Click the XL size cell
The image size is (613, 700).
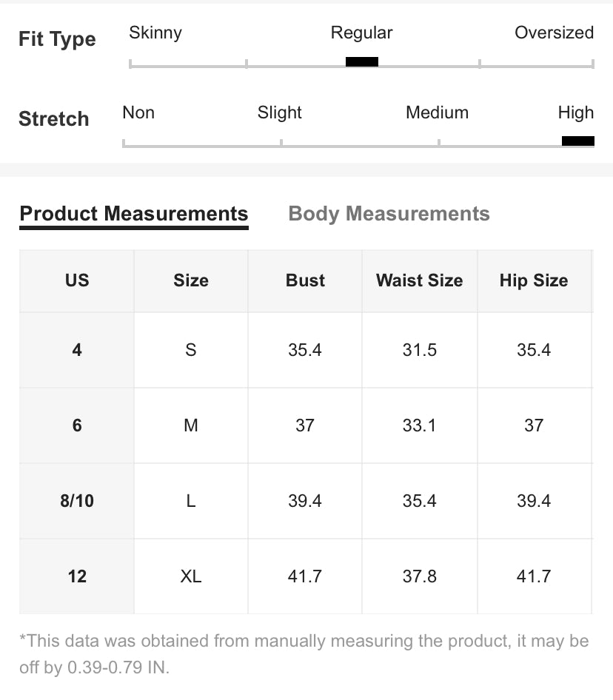(191, 576)
